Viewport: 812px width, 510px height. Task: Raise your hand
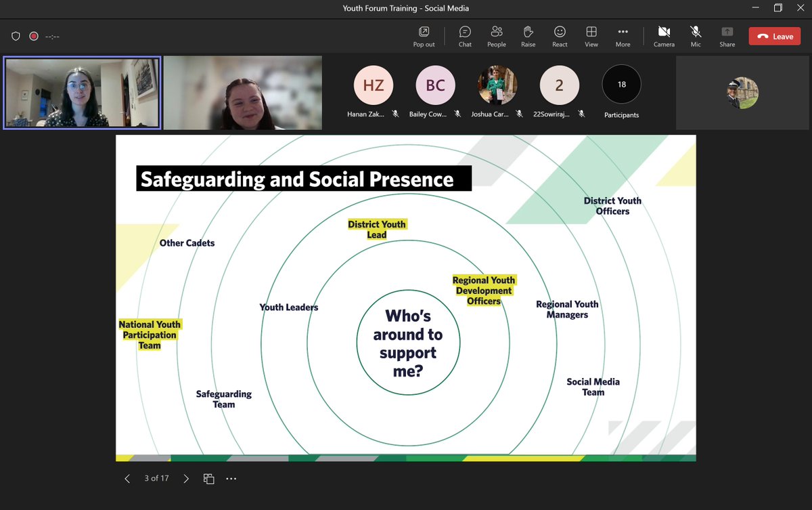528,37
